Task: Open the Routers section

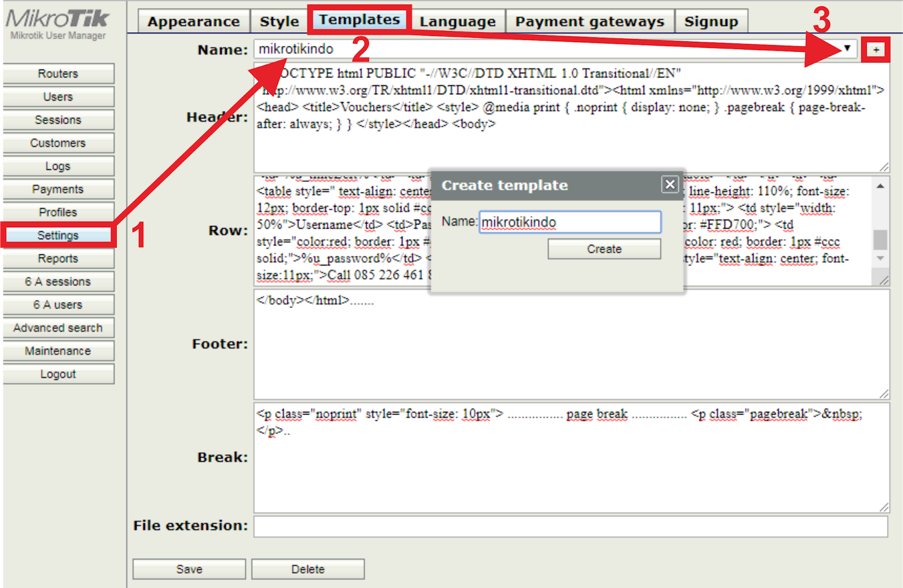Action: coord(58,73)
